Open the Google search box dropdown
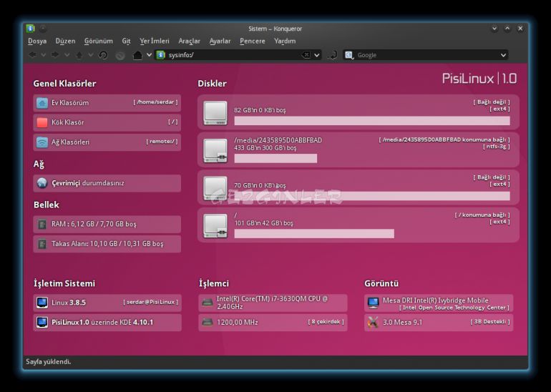Image resolution: width=551 pixels, height=392 pixels. coord(503,55)
